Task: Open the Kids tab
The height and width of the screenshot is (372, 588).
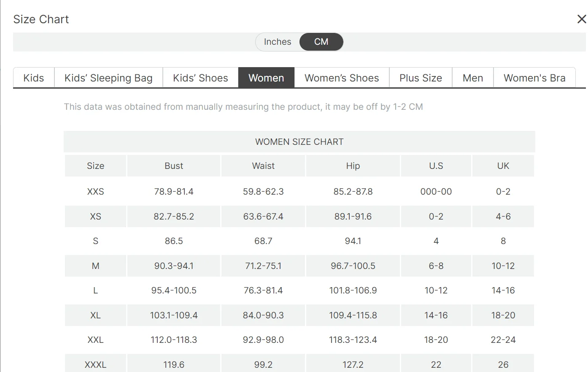Action: point(34,78)
